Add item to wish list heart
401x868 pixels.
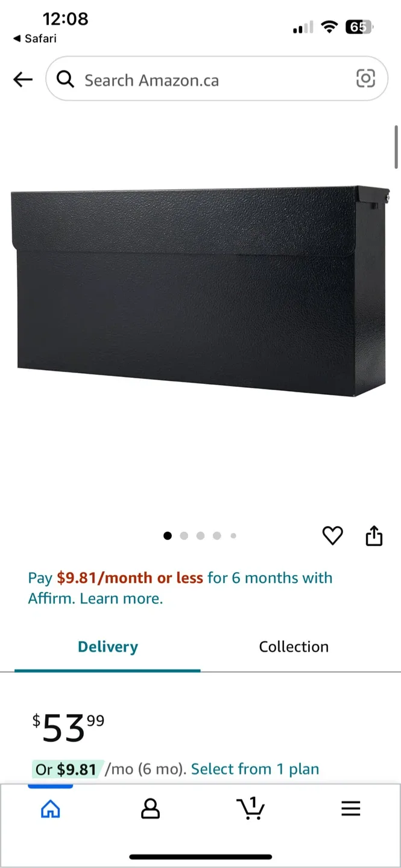(x=332, y=535)
